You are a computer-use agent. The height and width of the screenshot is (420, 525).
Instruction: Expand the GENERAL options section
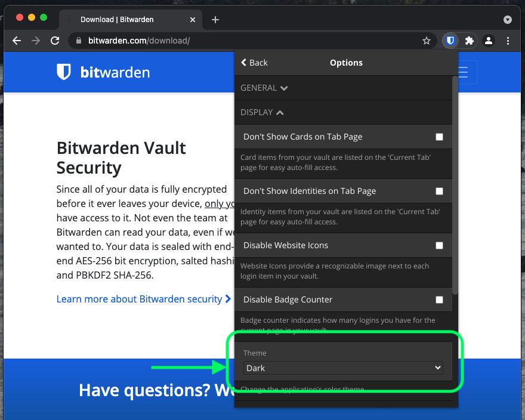click(264, 88)
